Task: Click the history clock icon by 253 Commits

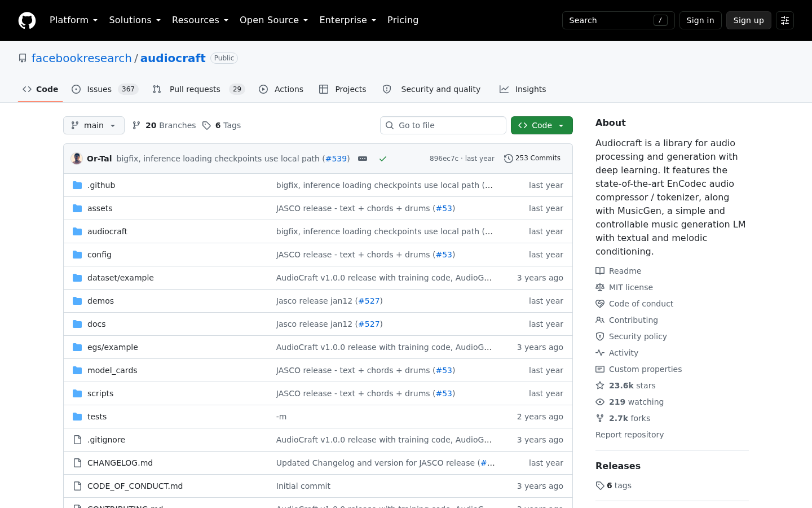Action: pyautogui.click(x=509, y=159)
